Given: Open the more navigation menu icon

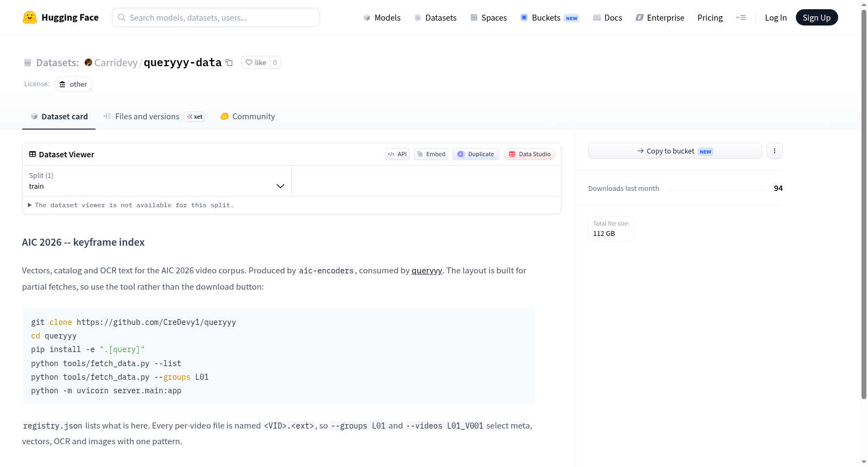Looking at the screenshot, I should point(741,17).
